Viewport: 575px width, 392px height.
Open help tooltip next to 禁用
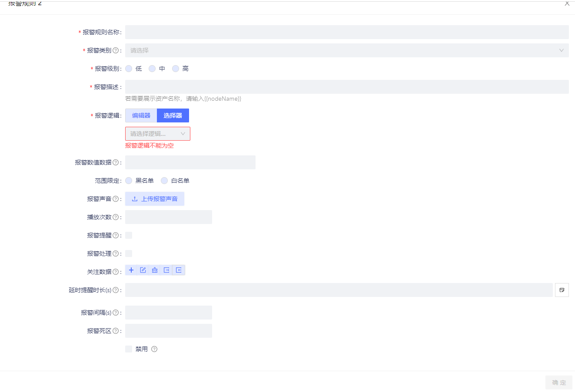(x=154, y=349)
